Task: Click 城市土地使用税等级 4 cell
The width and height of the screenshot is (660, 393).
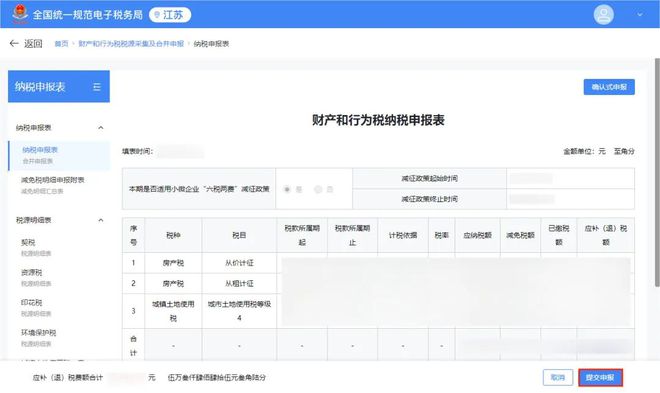Action: coord(239,311)
